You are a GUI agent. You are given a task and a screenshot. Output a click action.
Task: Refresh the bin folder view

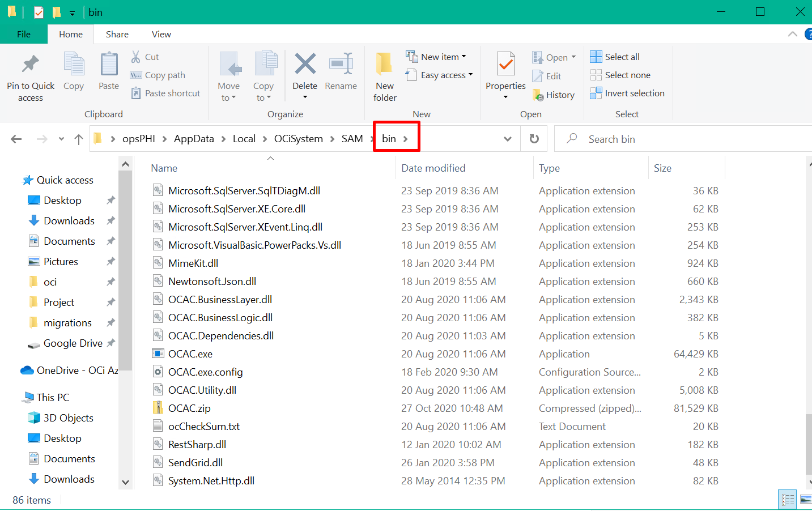tap(534, 139)
